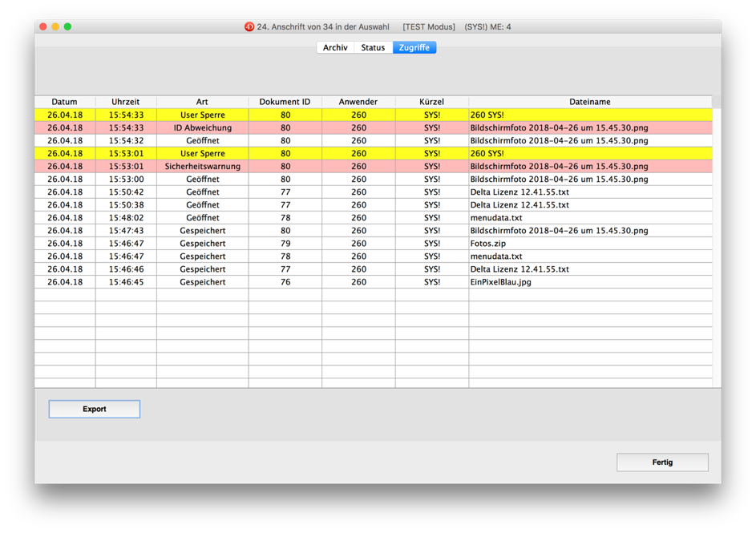The height and width of the screenshot is (533, 756).
Task: Select the Sicherheitswarnung row
Action: click(202, 167)
